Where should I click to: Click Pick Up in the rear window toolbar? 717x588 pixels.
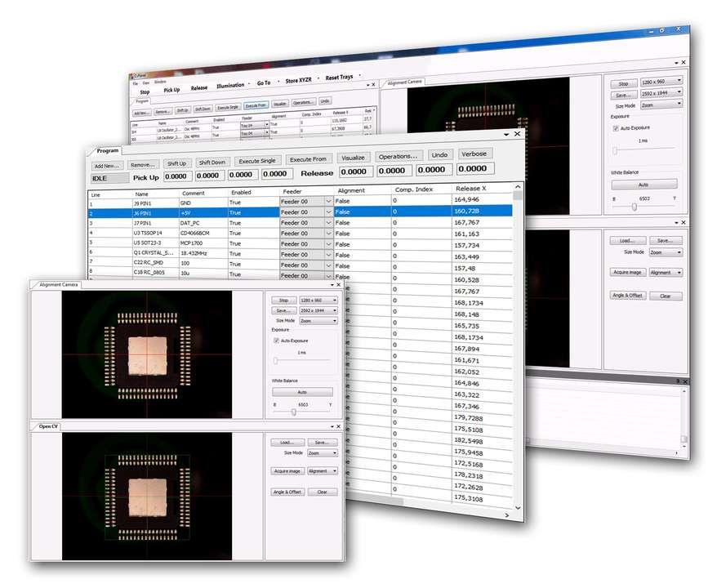pyautogui.click(x=171, y=90)
